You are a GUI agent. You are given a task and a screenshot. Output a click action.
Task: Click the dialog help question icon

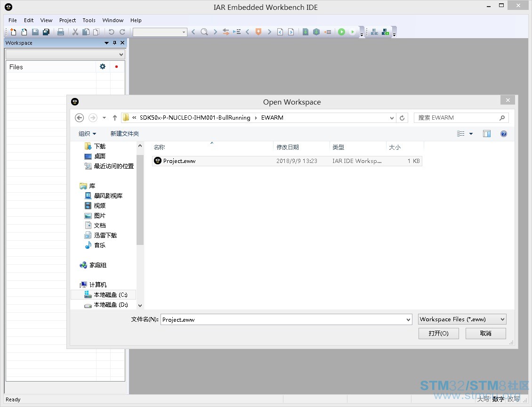[504, 134]
